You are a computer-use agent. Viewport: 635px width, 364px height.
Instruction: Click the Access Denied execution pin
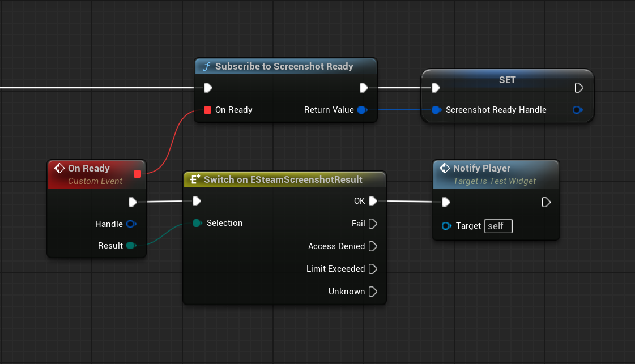coord(373,246)
